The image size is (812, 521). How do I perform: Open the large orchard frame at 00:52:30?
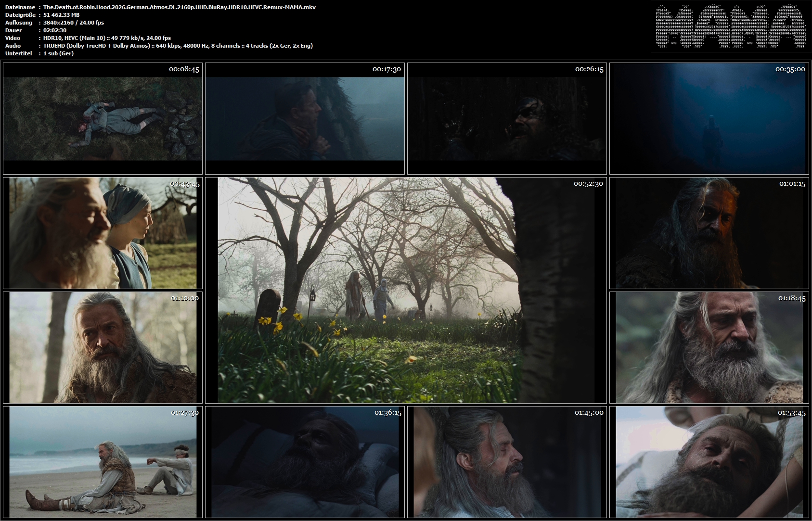(x=406, y=290)
